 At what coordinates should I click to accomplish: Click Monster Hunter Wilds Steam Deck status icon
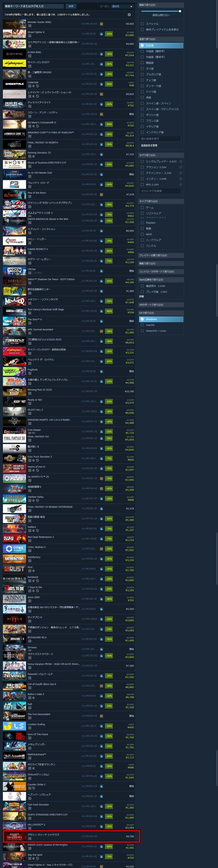pyautogui.click(x=101, y=24)
